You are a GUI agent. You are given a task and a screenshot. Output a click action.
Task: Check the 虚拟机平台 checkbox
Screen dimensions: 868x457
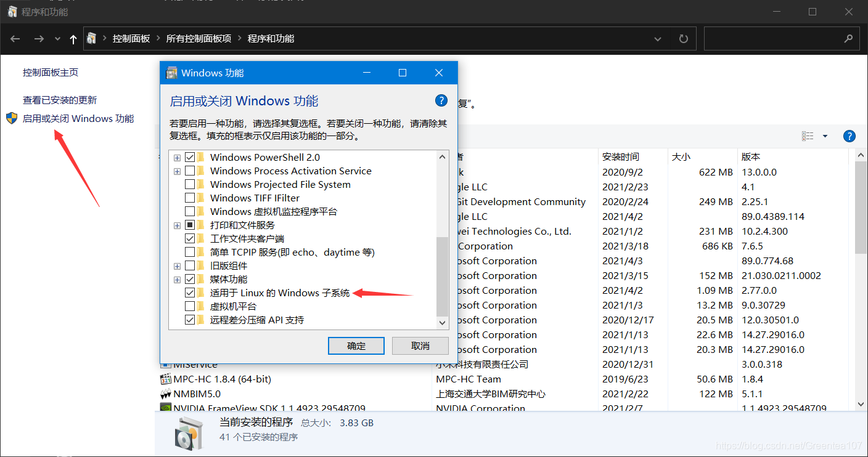(190, 306)
